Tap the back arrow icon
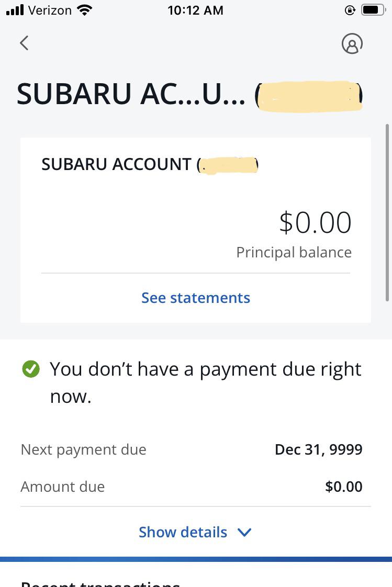The height and width of the screenshot is (587, 392). 24,43
